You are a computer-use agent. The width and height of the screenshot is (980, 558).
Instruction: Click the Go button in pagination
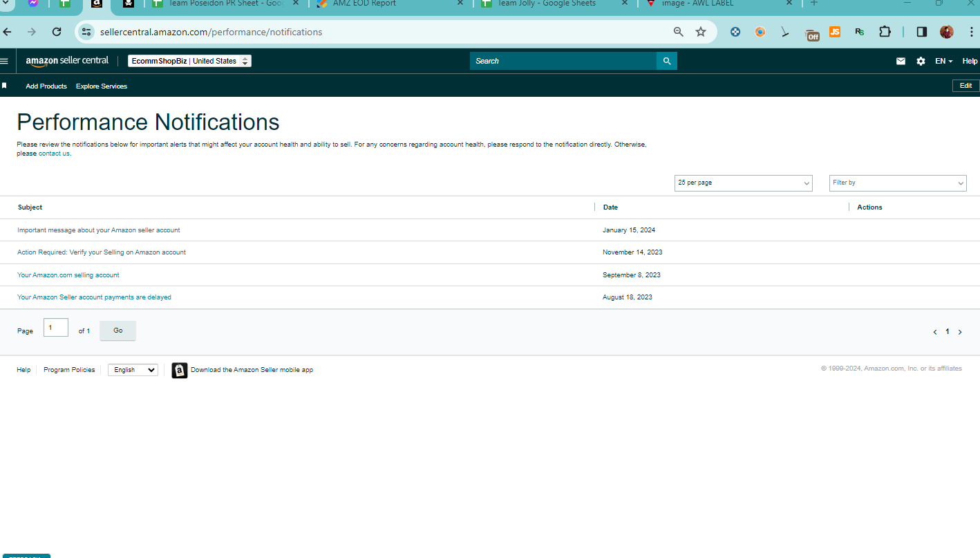coord(117,331)
